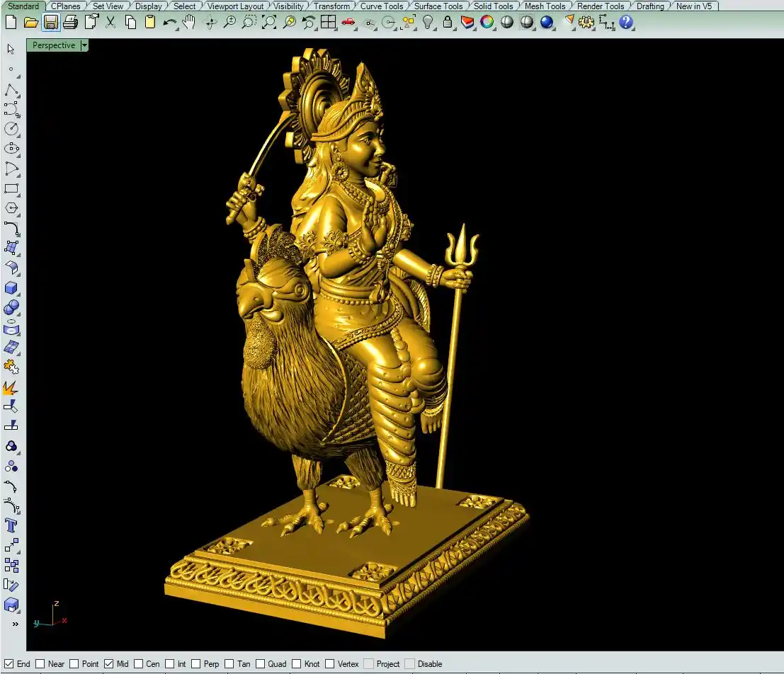Screen dimensions: 784x674
Task: Click the Save file icon
Action: (x=50, y=22)
